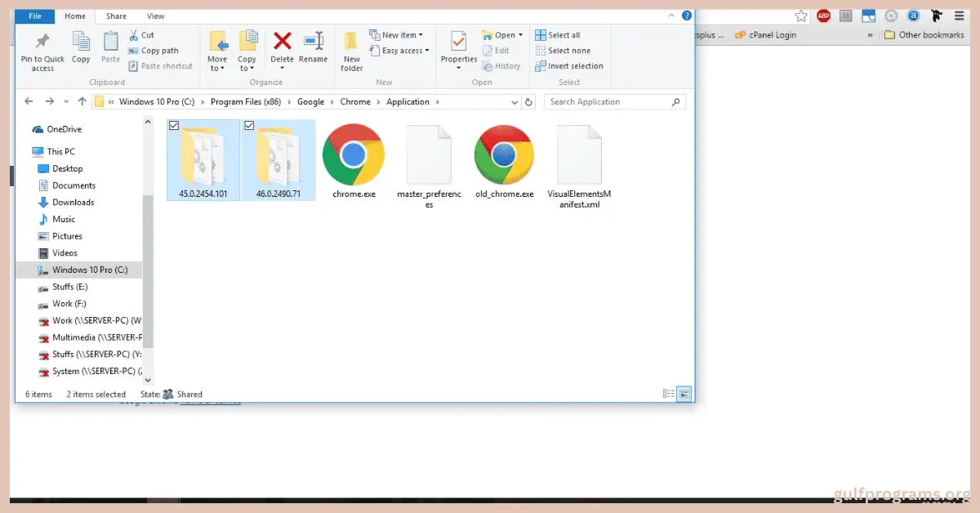The height and width of the screenshot is (513, 980).
Task: Click the Search Application input box
Action: pyautogui.click(x=608, y=102)
